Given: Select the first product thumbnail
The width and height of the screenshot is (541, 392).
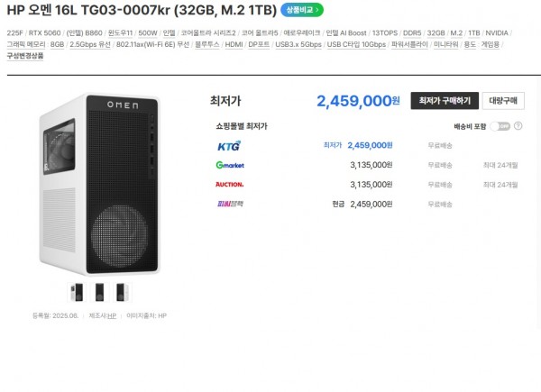Looking at the screenshot, I should [x=78, y=291].
